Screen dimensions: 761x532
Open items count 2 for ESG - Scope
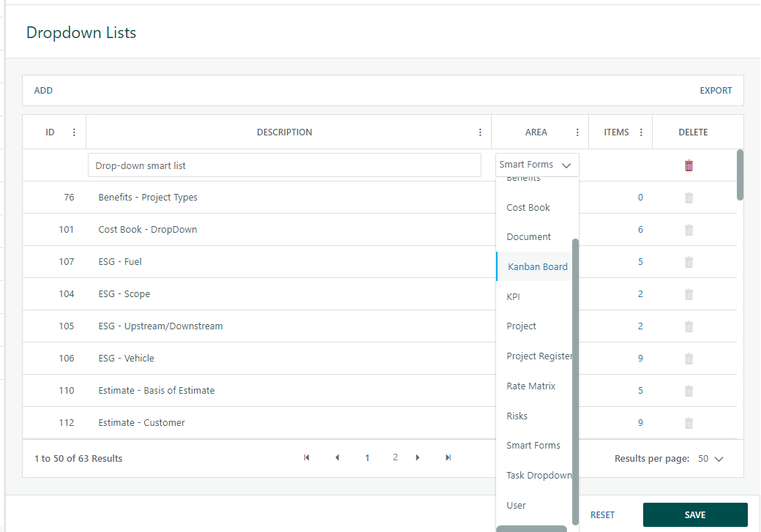tap(640, 294)
